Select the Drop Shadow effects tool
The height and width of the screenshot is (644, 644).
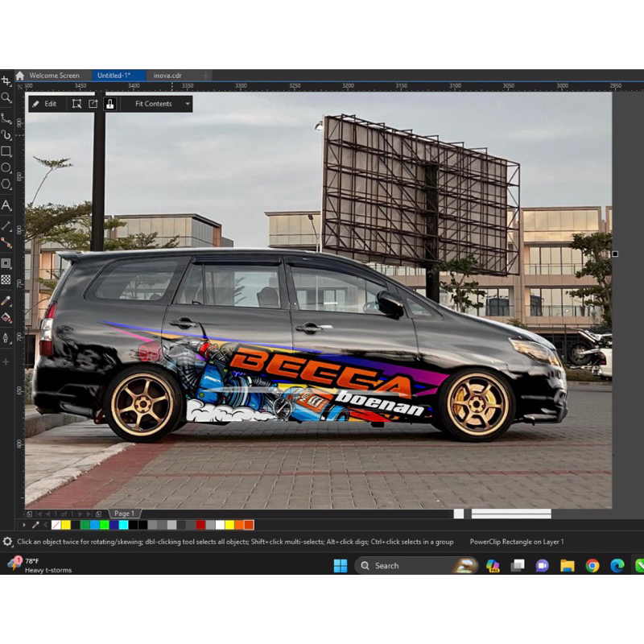(x=6, y=263)
